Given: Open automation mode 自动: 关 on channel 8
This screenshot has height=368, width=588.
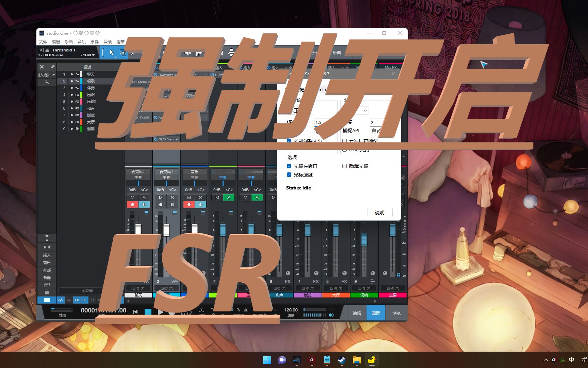Looking at the screenshot, I should coord(336,288).
